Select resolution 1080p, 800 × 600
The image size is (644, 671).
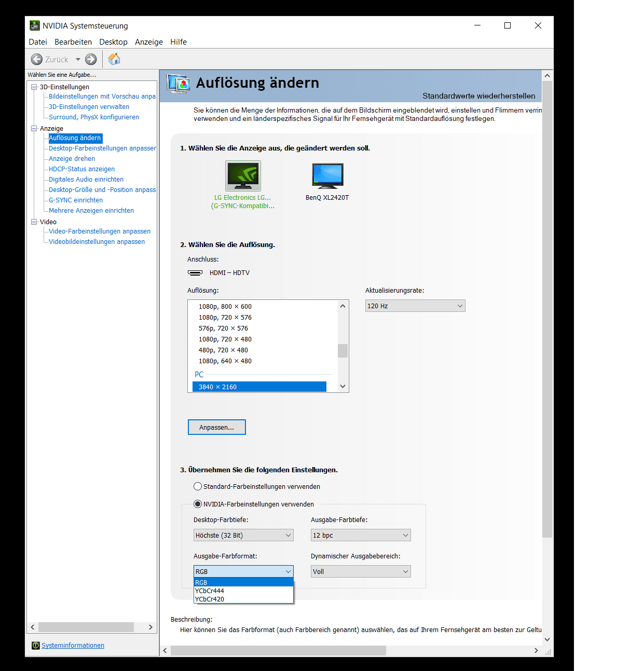tap(225, 307)
